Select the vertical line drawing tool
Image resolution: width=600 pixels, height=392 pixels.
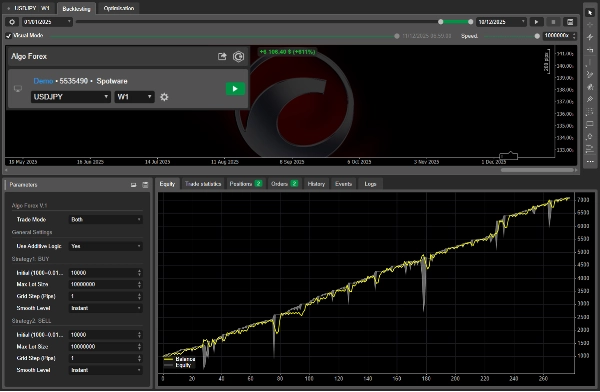tap(590, 62)
